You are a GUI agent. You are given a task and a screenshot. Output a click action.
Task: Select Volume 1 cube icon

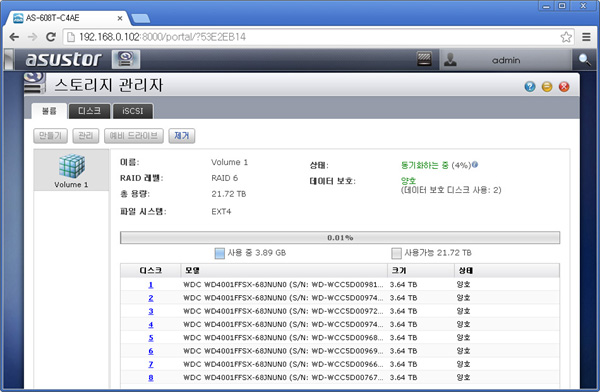click(x=72, y=165)
